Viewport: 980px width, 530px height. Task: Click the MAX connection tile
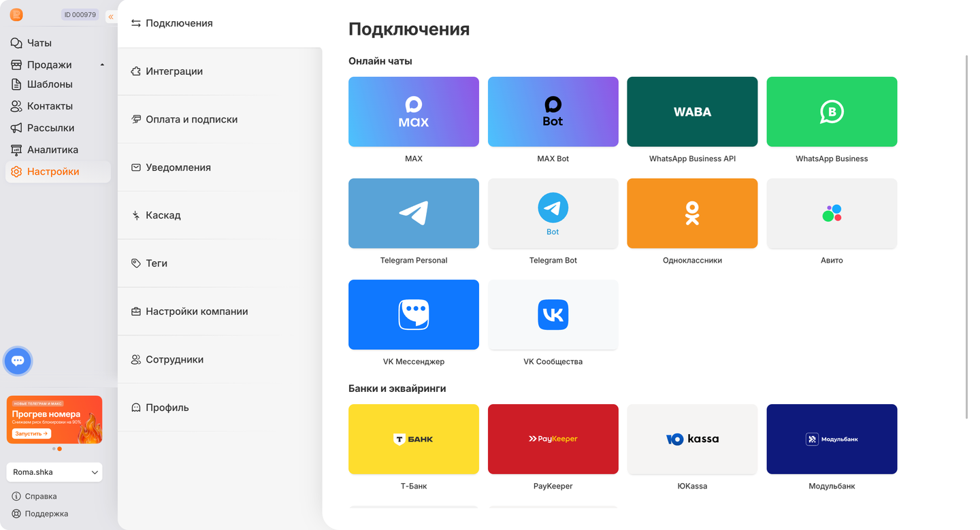pyautogui.click(x=414, y=112)
